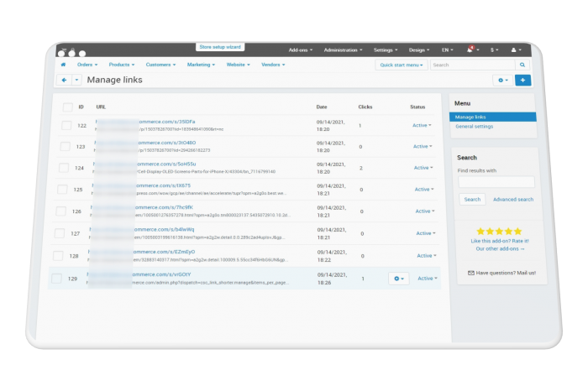Image resolution: width=588 pixels, height=391 pixels.
Task: Open the Design menu
Action: [x=419, y=50]
